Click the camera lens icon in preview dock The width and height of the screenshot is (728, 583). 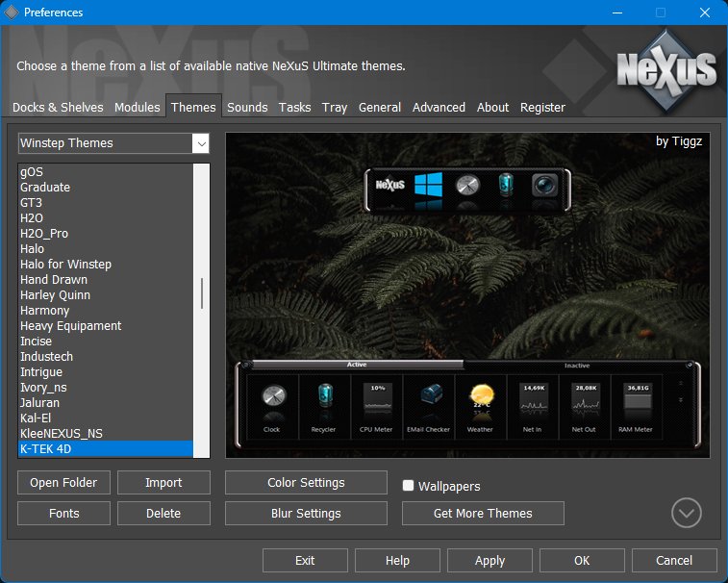(x=544, y=186)
